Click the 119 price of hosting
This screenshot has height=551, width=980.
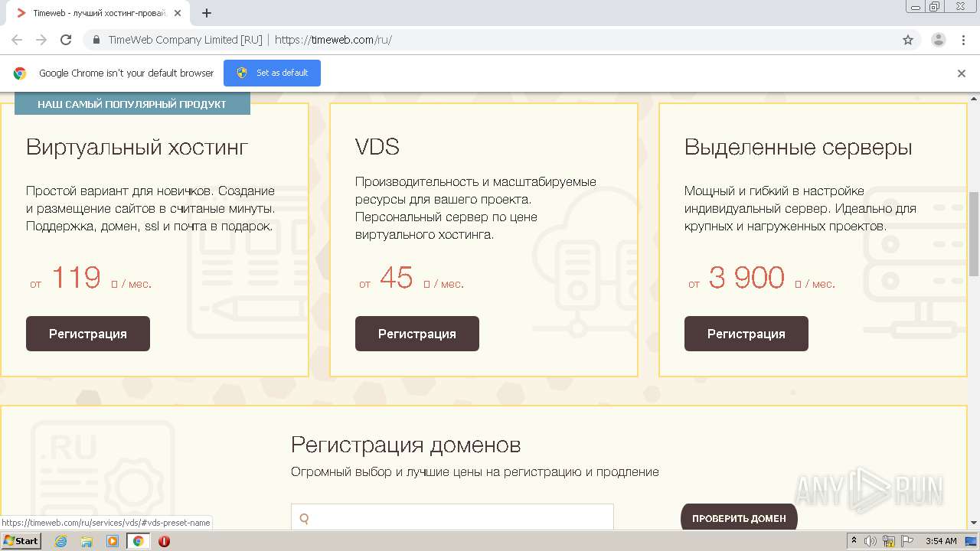click(76, 277)
